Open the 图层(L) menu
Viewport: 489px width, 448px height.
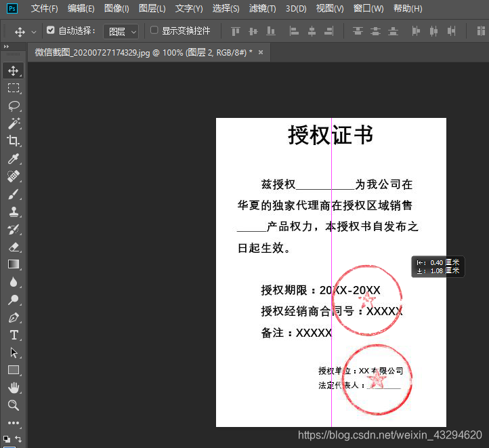coord(152,8)
